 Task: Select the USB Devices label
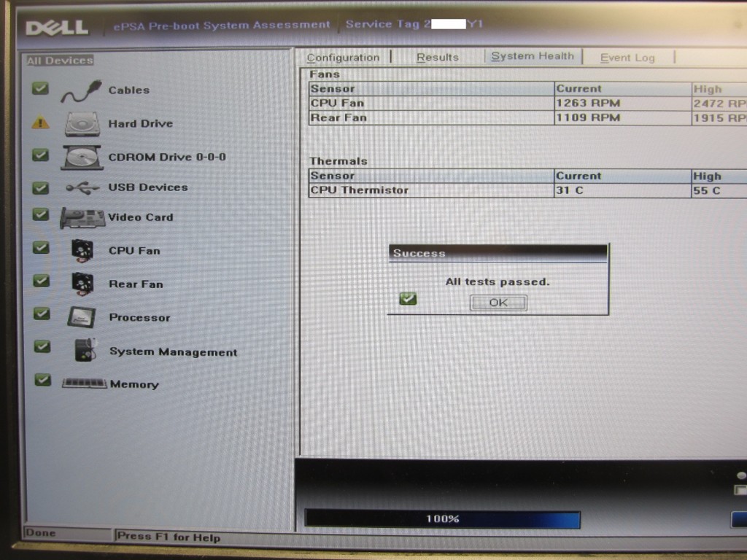tap(148, 187)
